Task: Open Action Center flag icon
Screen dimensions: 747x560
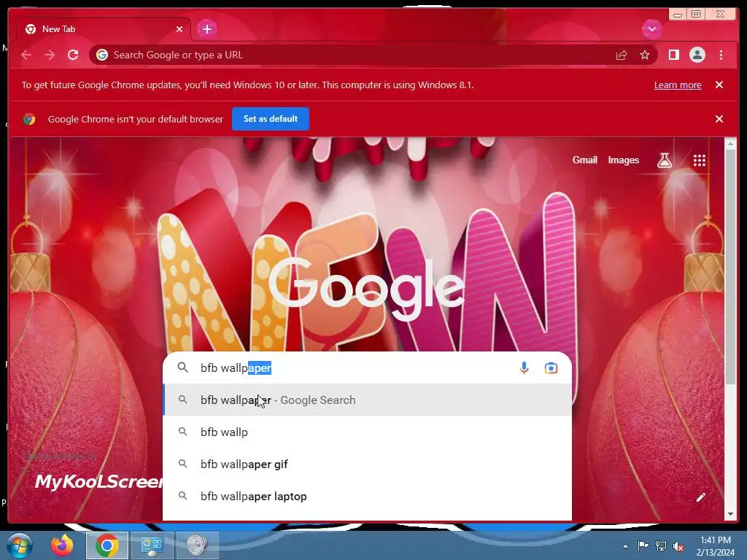Action: [643, 545]
